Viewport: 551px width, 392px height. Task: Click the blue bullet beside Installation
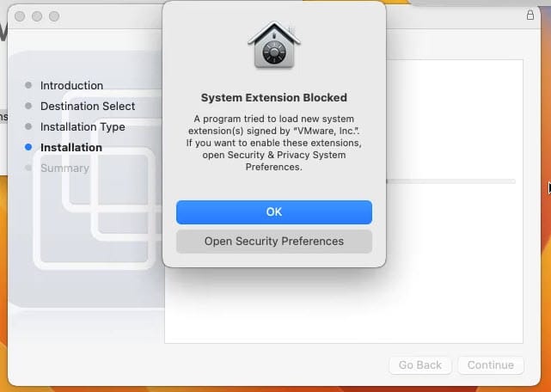pos(28,147)
